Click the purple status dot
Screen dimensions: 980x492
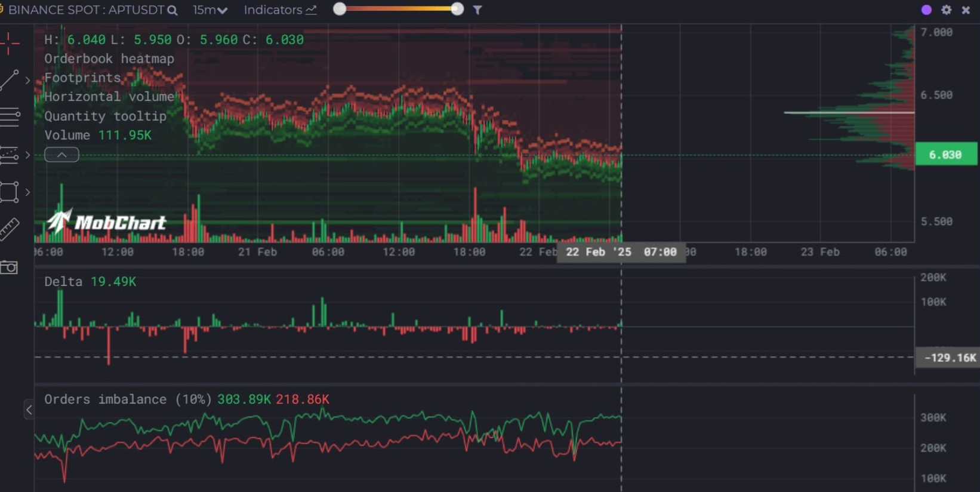pyautogui.click(x=926, y=10)
